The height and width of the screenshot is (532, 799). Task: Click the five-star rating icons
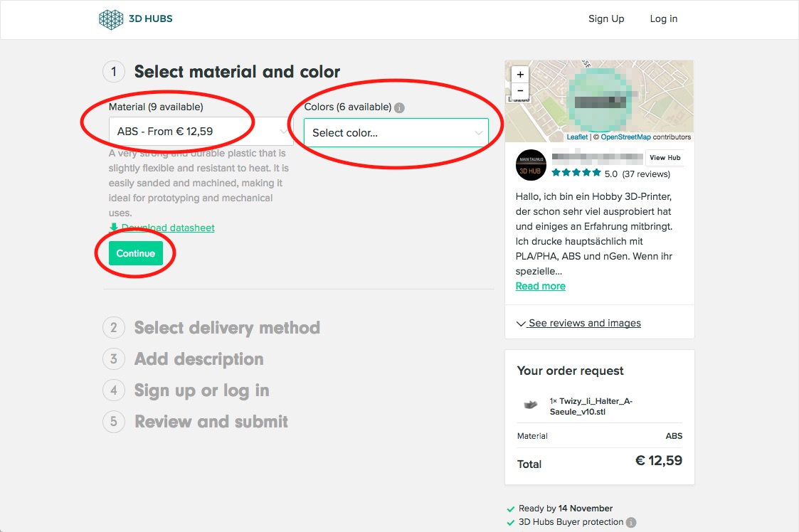(576, 173)
